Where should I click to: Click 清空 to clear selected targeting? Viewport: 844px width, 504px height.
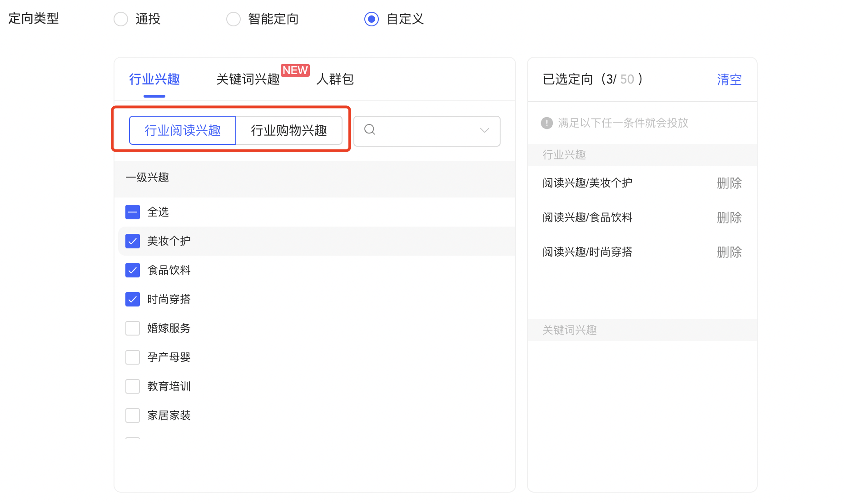729,79
